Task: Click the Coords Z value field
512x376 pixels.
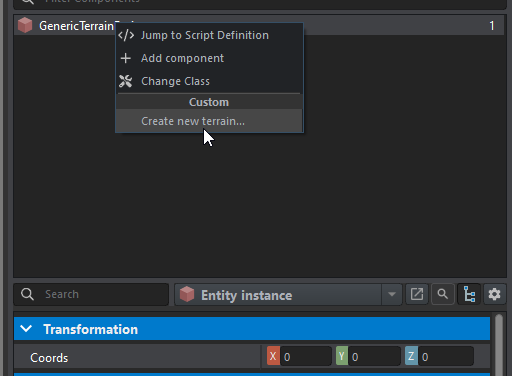Action: [x=446, y=357]
